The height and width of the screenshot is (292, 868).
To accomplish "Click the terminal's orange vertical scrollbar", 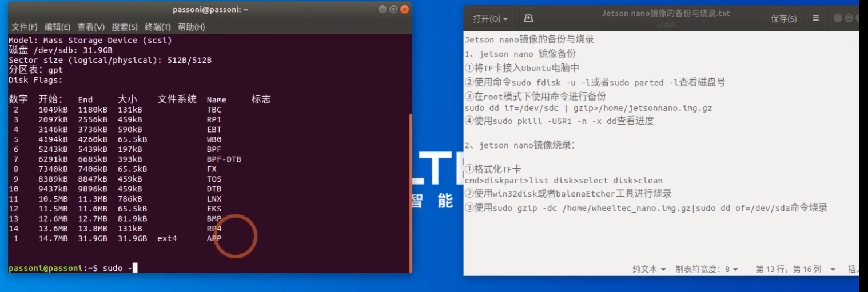I will click(x=410, y=193).
